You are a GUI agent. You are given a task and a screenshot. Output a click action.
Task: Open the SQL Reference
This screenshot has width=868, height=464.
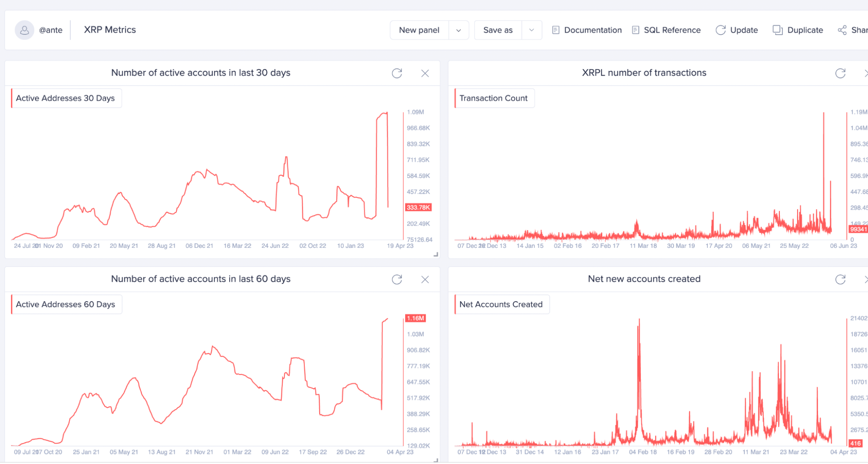[666, 30]
